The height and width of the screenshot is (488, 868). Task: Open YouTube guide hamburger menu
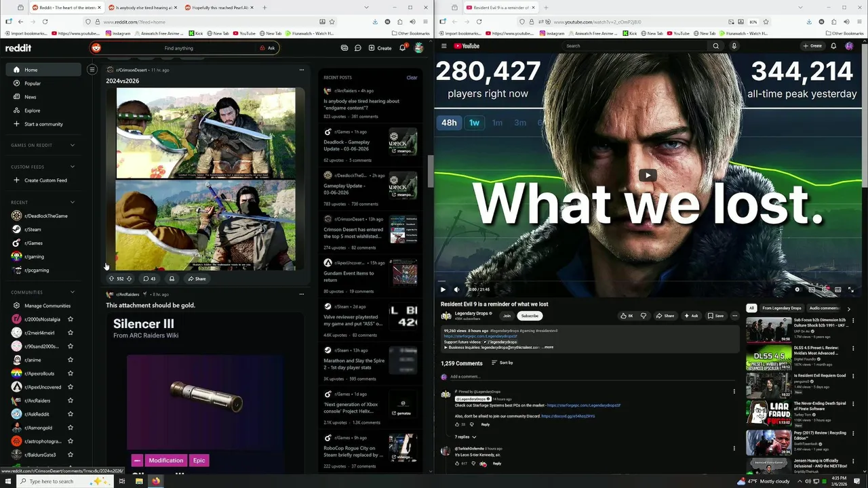444,46
